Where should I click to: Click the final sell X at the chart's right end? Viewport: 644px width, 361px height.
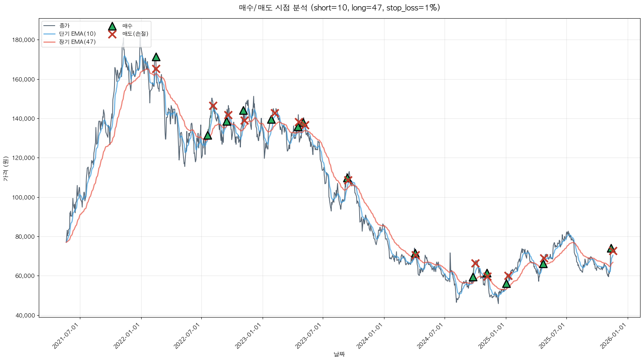coord(613,251)
